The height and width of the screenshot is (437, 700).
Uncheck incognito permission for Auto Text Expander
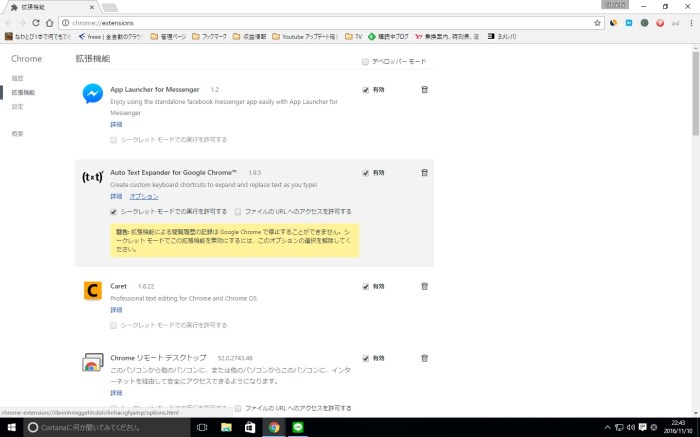click(x=113, y=212)
